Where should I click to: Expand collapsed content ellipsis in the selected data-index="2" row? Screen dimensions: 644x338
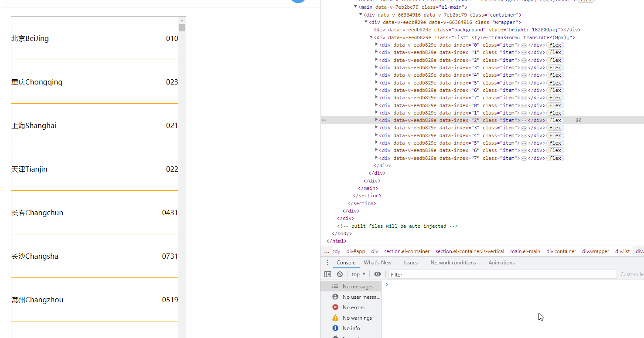coord(524,120)
